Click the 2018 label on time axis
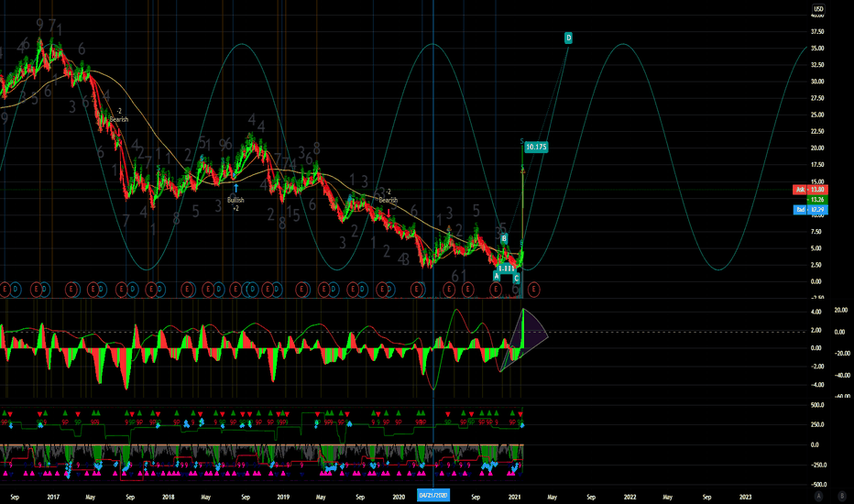 tap(169, 497)
